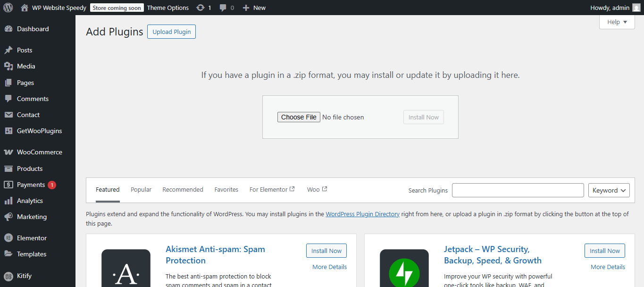
Task: Click the Choose File button
Action: (x=299, y=117)
